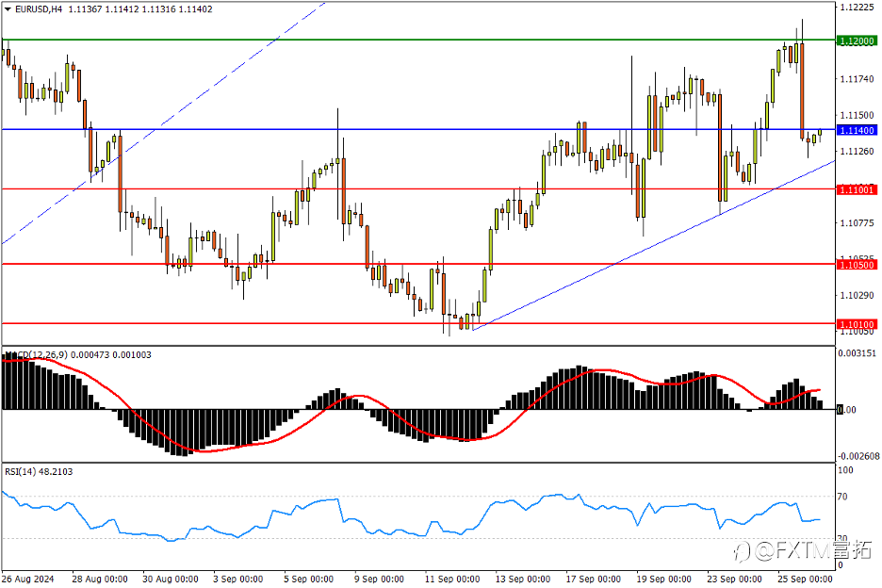Click the MACD scale value 0.003151
882x588 pixels.
[x=857, y=353]
